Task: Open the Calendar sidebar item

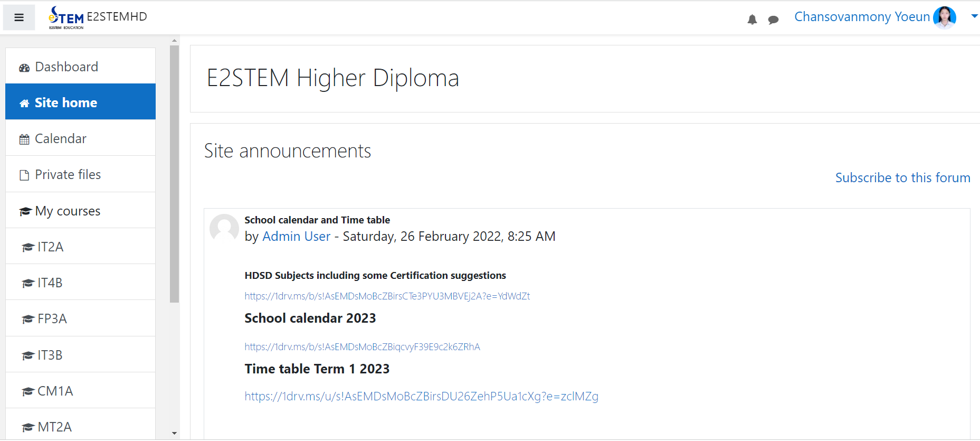Action: [x=60, y=138]
